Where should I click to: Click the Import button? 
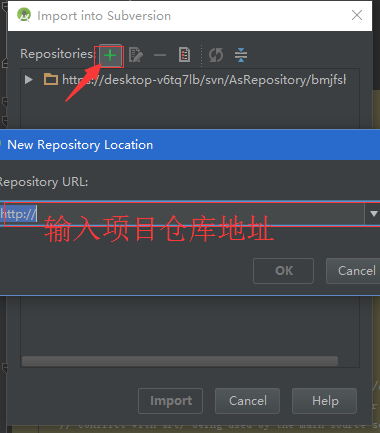click(170, 401)
